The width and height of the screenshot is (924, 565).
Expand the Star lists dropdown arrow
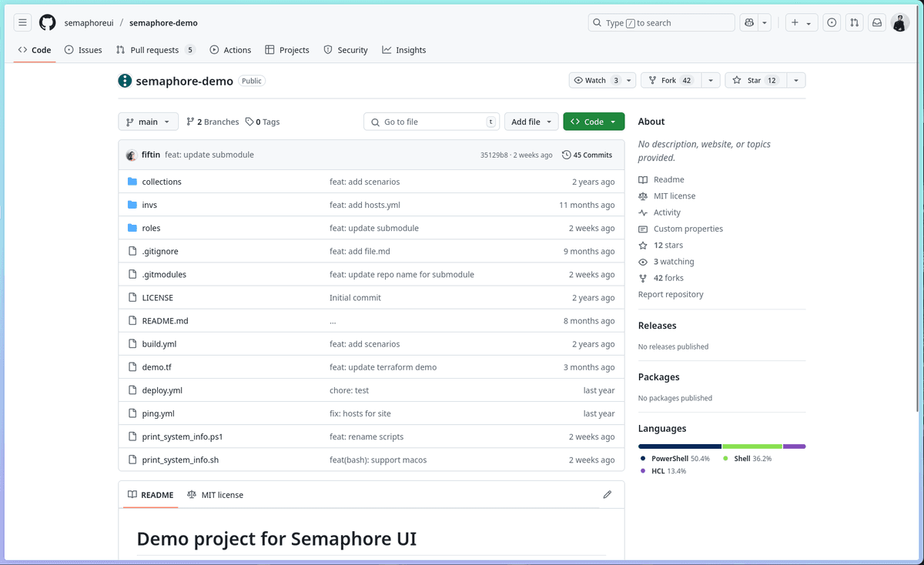[x=796, y=80]
